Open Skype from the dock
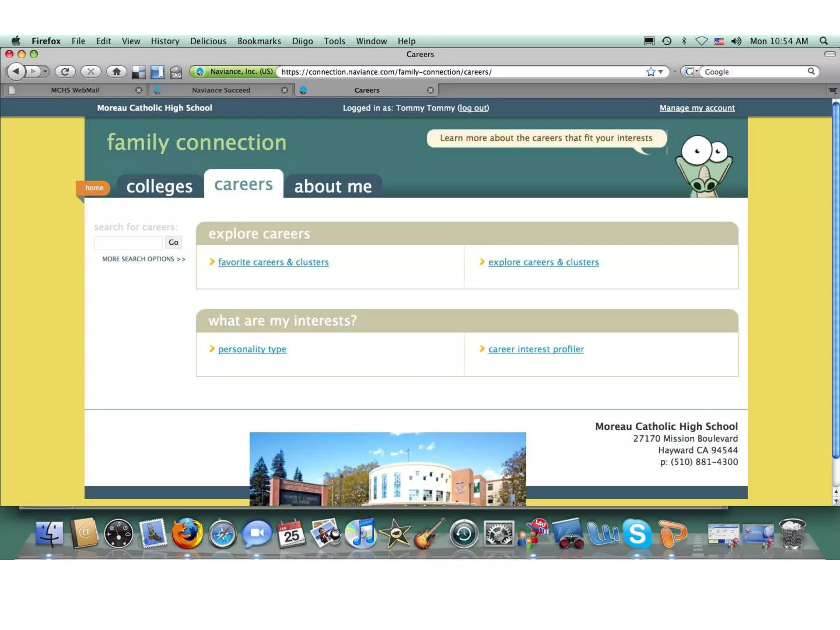Image resolution: width=840 pixels, height=630 pixels. 637,534
